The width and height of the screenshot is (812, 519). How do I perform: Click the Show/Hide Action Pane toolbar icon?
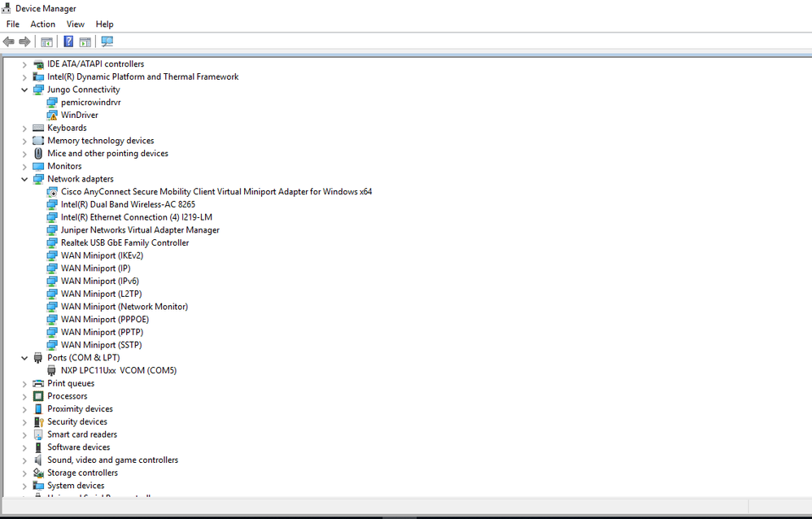click(x=85, y=41)
